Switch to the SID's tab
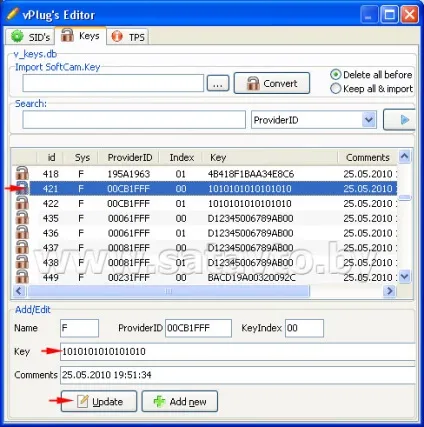 click(30, 36)
